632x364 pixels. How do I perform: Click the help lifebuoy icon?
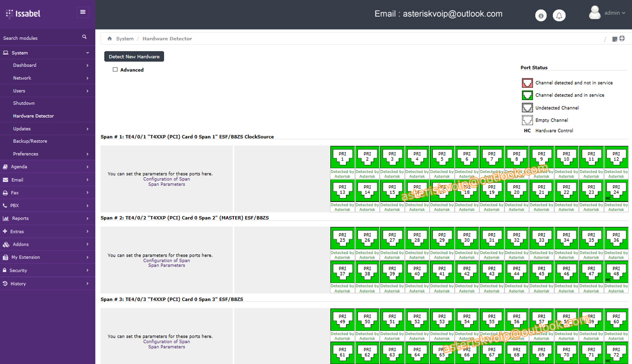pyautogui.click(x=622, y=39)
